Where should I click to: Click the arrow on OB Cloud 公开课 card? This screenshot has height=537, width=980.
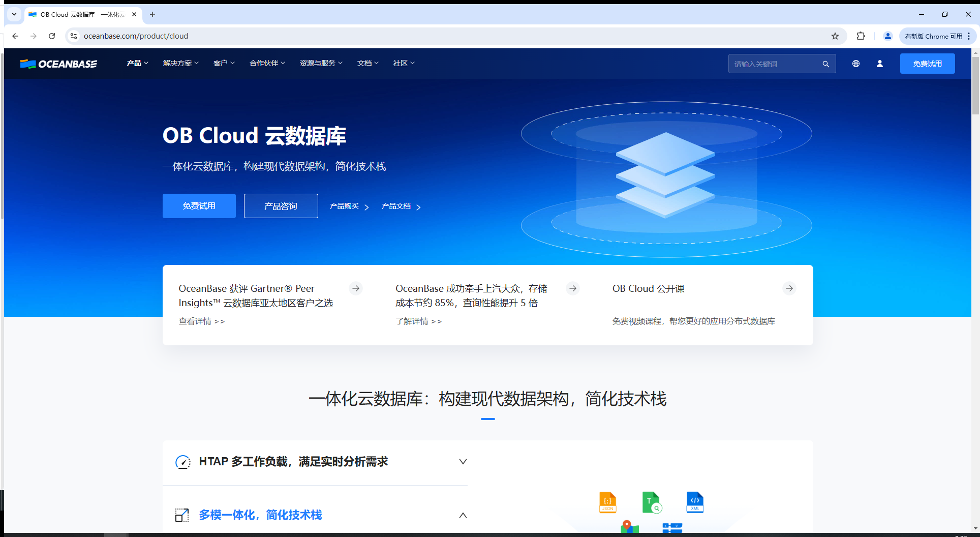(x=789, y=288)
